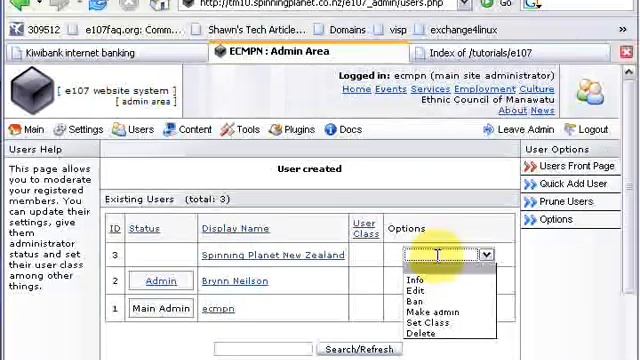The height and width of the screenshot is (360, 640).
Task: Open the exchange4linux bookmark
Action: tap(456, 30)
